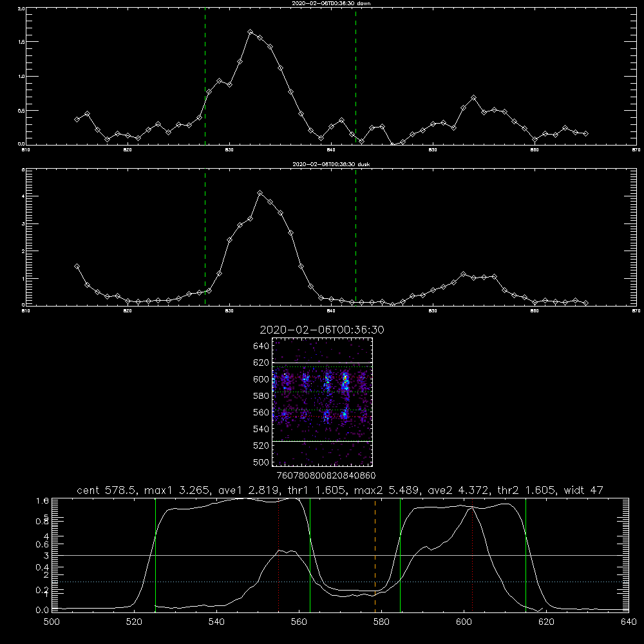Click y-axis label 1.0 of dawn plot

(x=22, y=77)
